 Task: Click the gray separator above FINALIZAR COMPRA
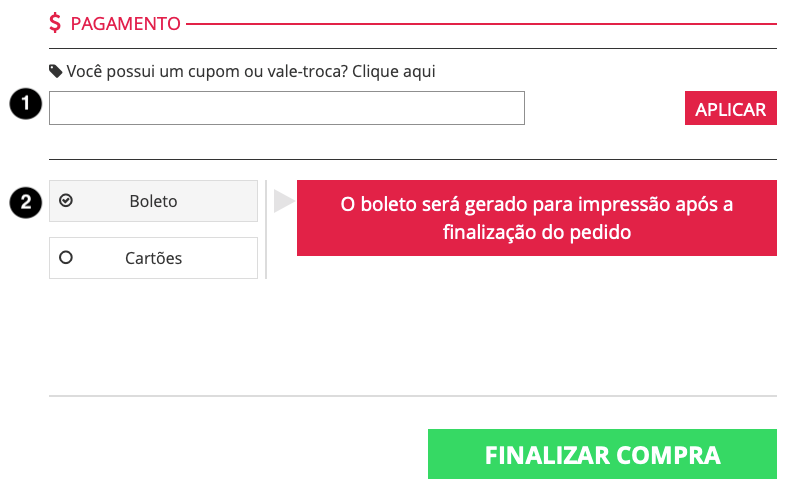[413, 396]
